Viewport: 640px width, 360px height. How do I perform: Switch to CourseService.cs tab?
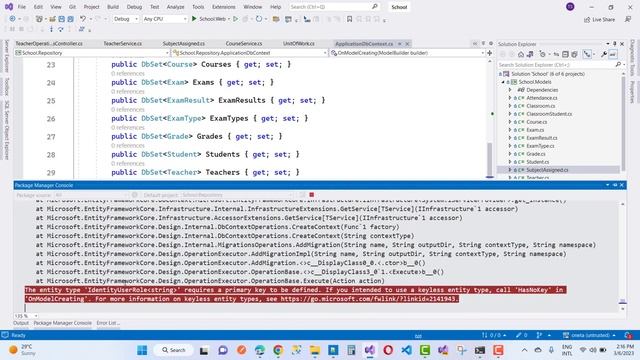[x=244, y=43]
